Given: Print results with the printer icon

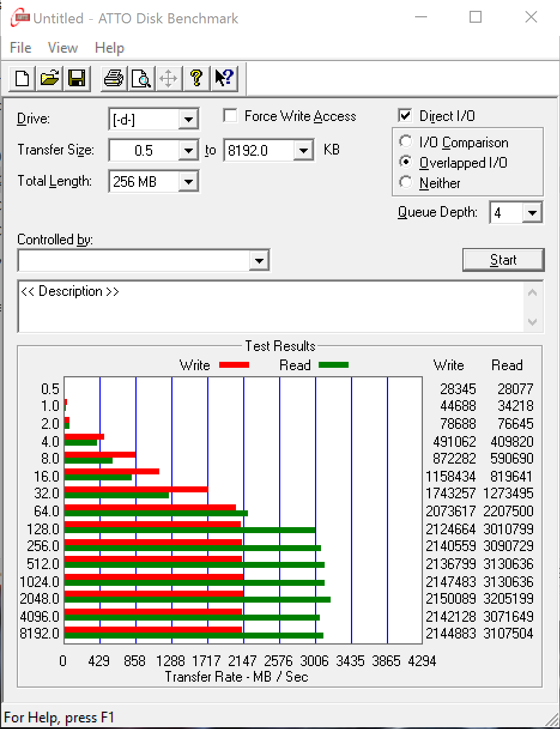Looking at the screenshot, I should [x=113, y=78].
